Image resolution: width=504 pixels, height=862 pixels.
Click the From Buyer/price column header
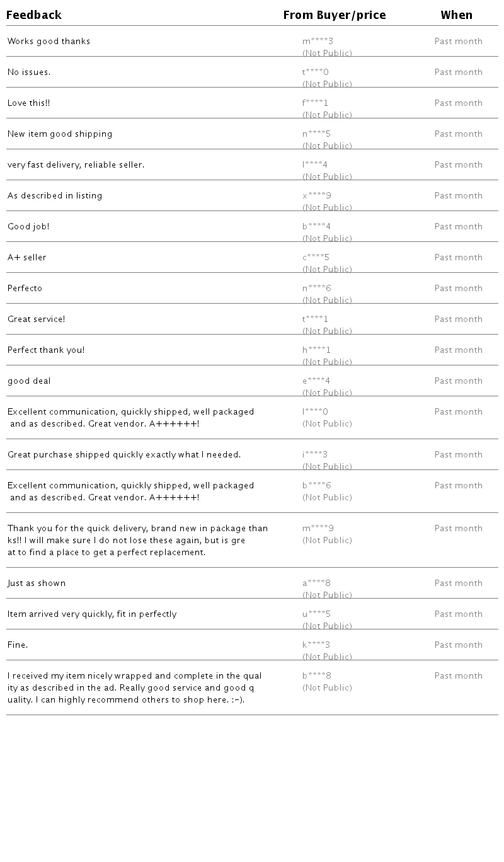(334, 15)
